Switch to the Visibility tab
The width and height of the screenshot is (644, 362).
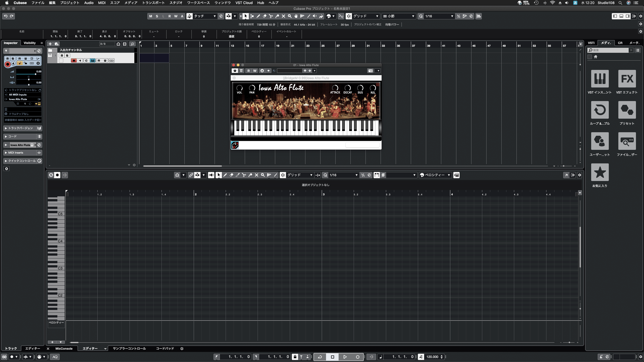pos(30,43)
